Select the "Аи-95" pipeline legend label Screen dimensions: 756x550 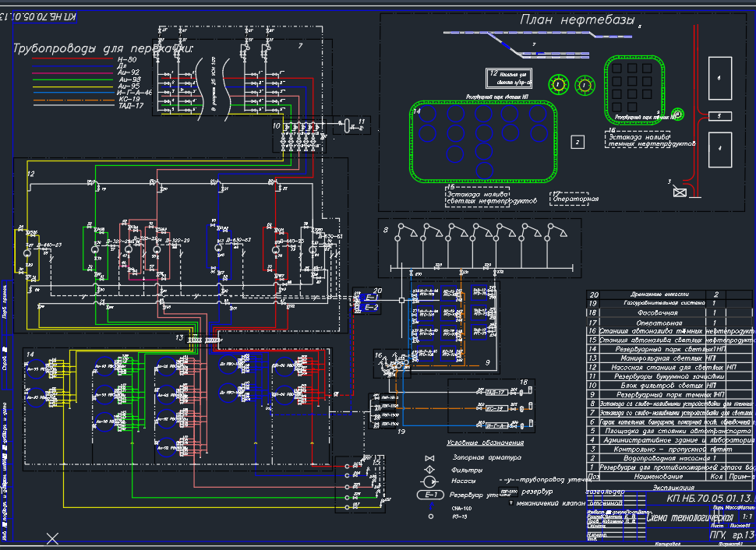[x=129, y=86]
